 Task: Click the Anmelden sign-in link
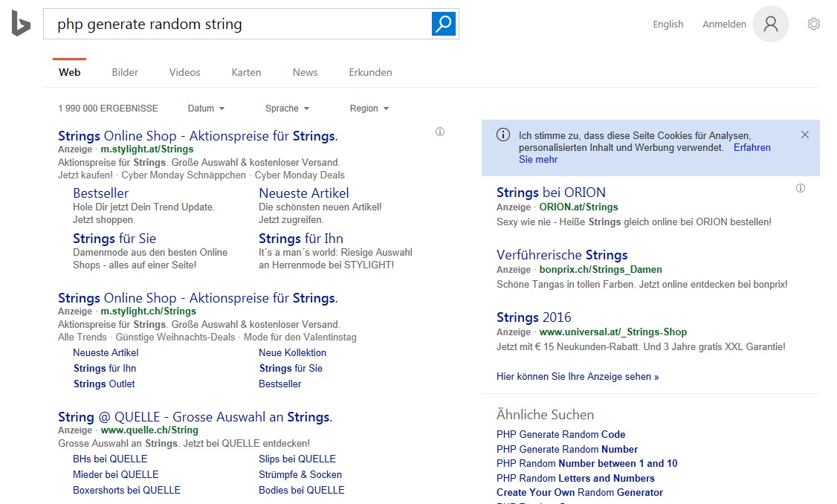724,24
